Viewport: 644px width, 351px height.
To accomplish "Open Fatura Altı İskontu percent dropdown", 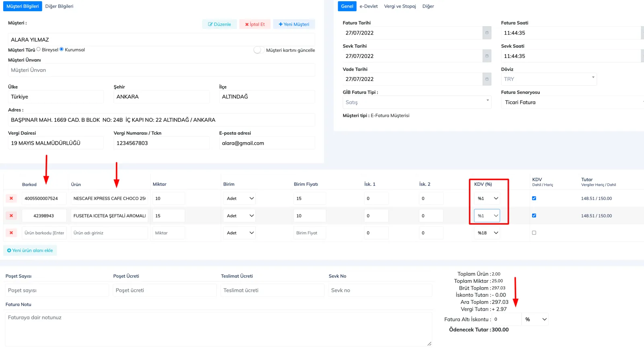I will 535,319.
